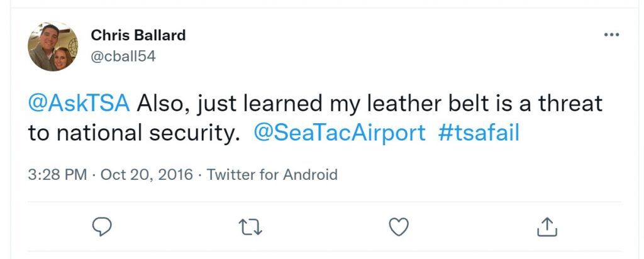Open the @AskTSA mention
The width and height of the screenshot is (644, 259).
(79, 104)
